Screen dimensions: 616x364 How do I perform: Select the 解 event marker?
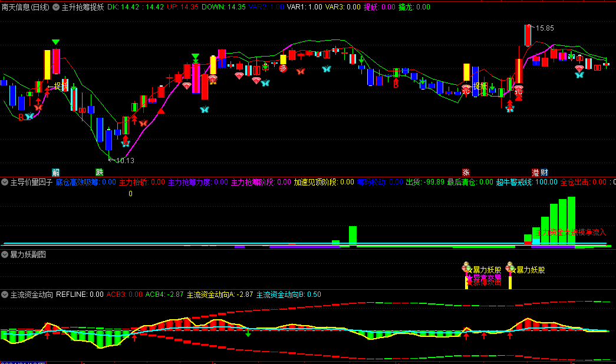(x=56, y=172)
